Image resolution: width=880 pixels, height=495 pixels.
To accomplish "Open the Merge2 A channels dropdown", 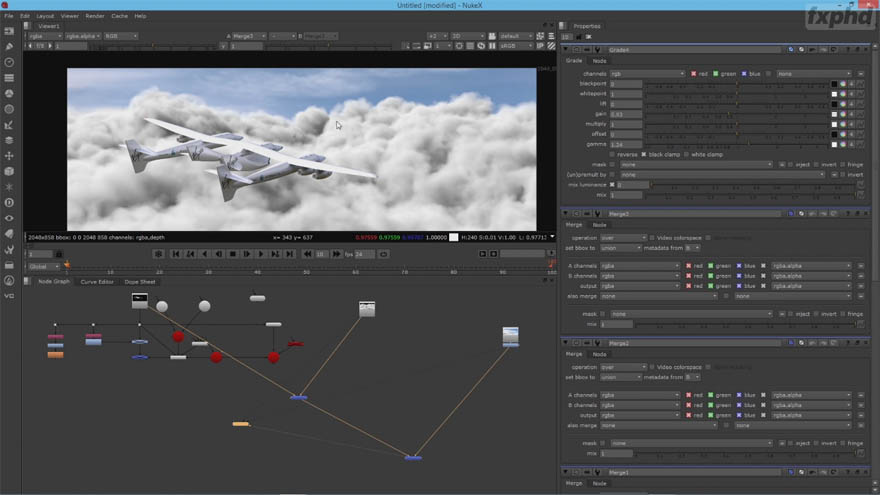I will pyautogui.click(x=639, y=395).
